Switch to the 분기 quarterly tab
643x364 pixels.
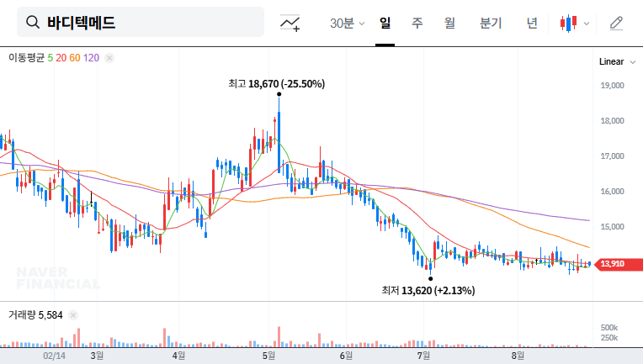point(491,23)
